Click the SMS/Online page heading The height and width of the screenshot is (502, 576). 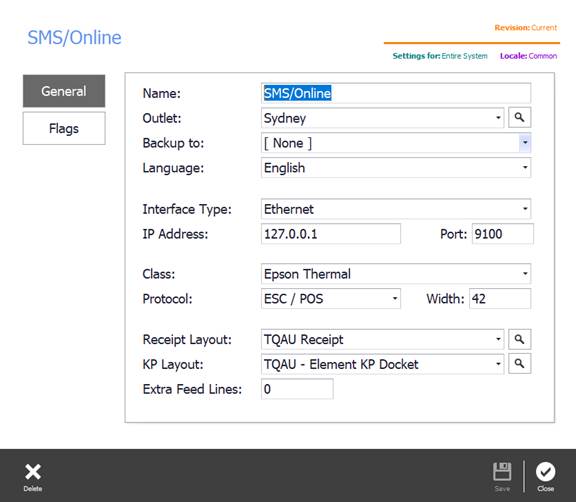(75, 37)
